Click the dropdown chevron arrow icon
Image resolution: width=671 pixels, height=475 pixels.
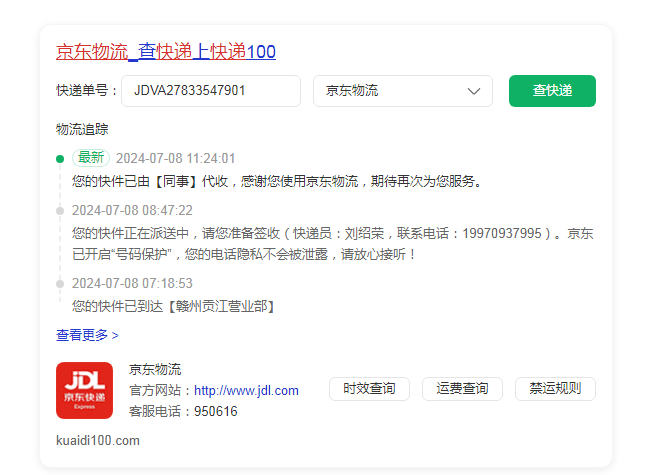(x=474, y=91)
